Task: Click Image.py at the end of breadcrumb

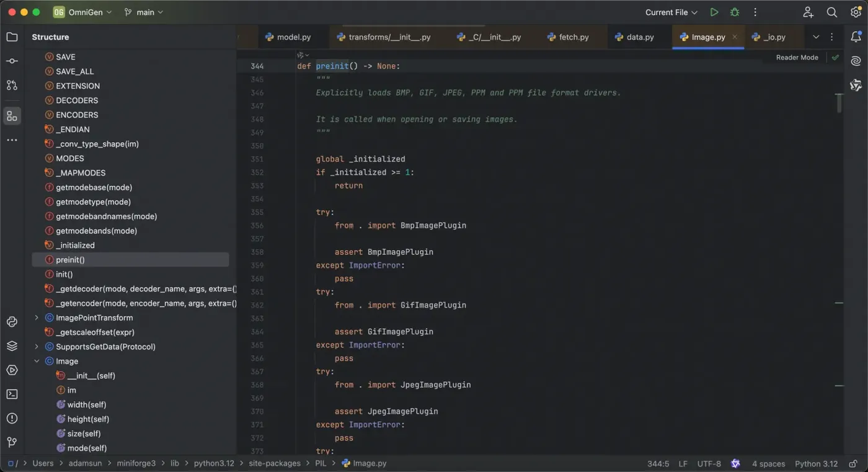Action: pyautogui.click(x=364, y=463)
